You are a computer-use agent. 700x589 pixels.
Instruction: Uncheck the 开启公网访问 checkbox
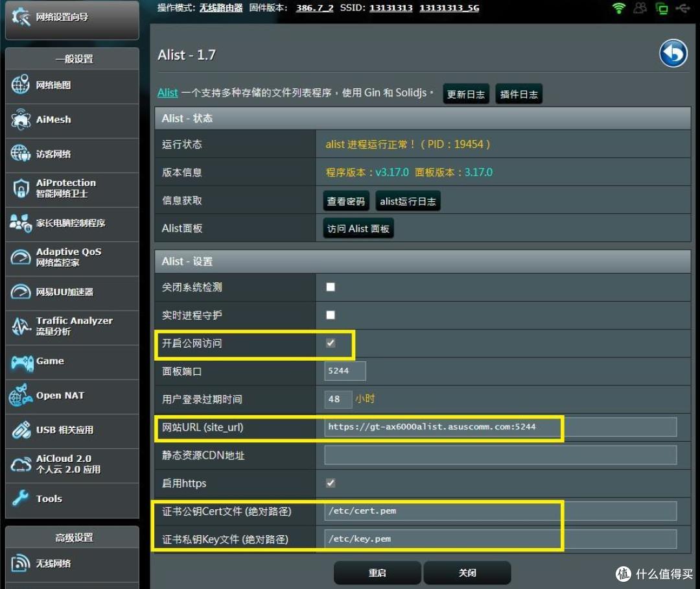click(331, 343)
